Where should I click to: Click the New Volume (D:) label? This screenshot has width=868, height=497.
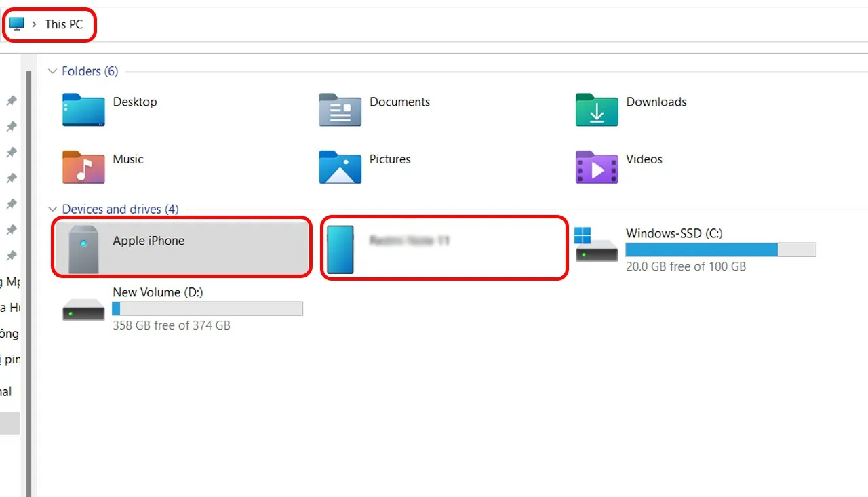(x=158, y=292)
